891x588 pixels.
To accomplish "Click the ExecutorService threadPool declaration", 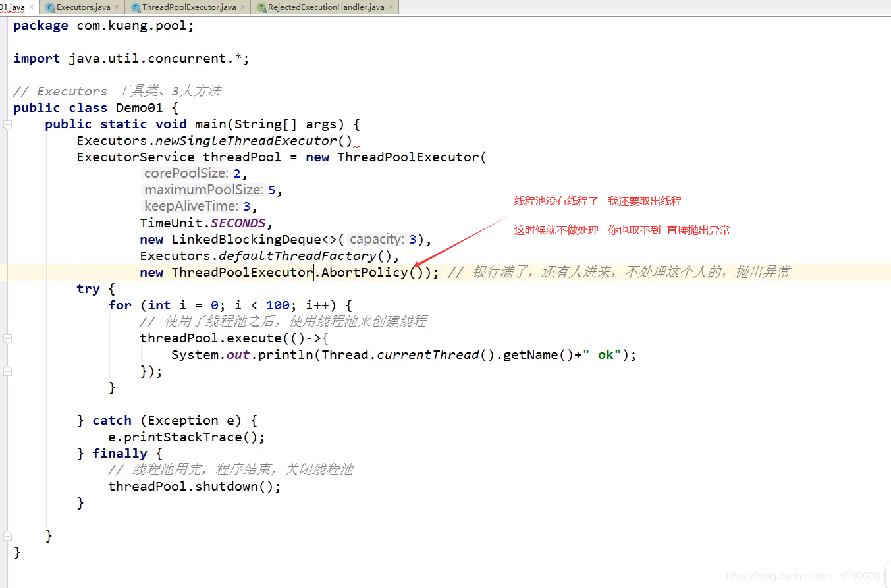I will coord(281,157).
